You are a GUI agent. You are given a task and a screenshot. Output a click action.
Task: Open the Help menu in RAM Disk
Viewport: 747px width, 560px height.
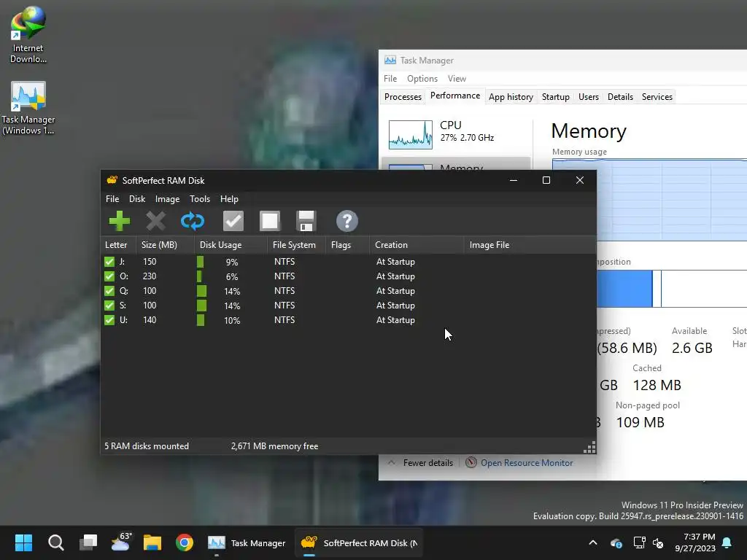point(229,199)
